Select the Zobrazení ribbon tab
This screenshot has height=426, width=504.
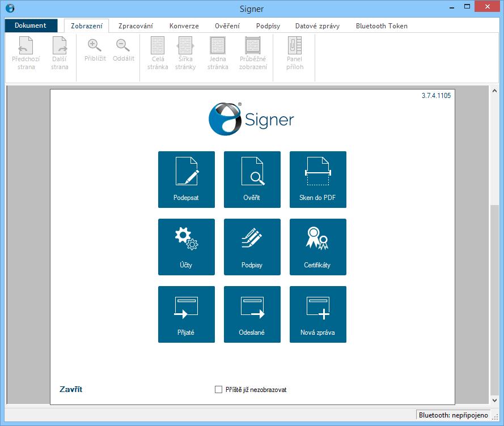87,25
